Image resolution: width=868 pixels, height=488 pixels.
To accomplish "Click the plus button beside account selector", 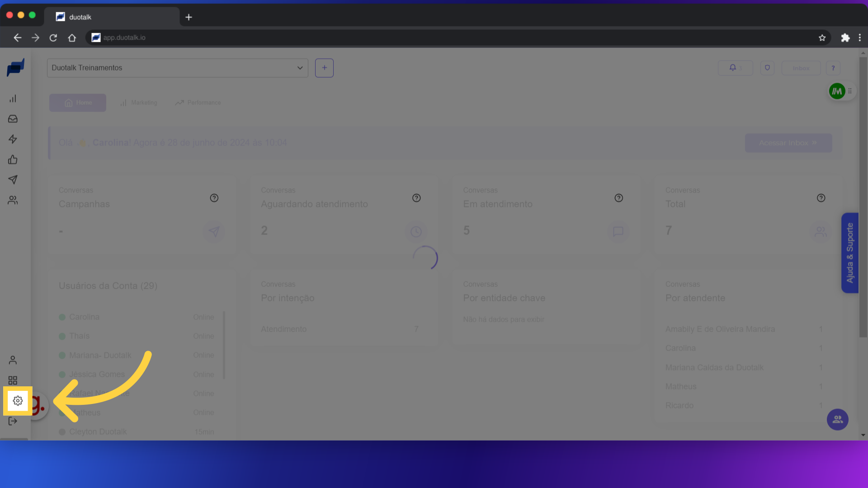I will point(324,68).
